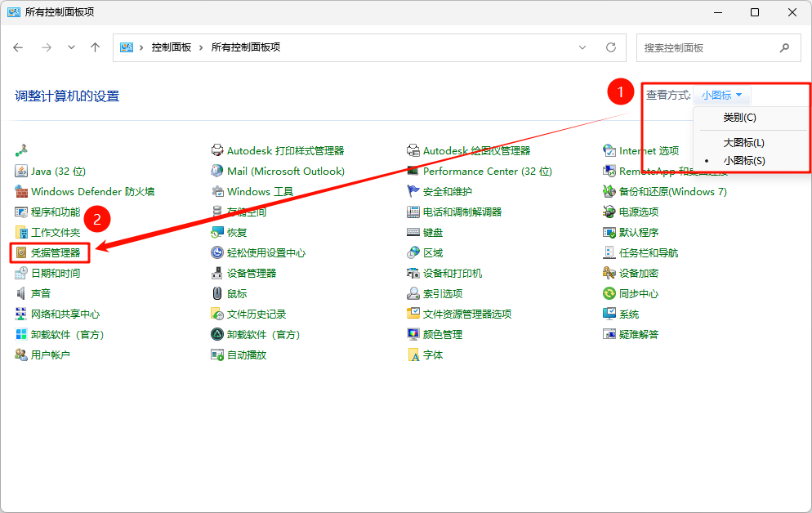This screenshot has height=513, width=812.
Task: Click the 控制面板 breadcrumb in address bar
Action: pos(172,47)
